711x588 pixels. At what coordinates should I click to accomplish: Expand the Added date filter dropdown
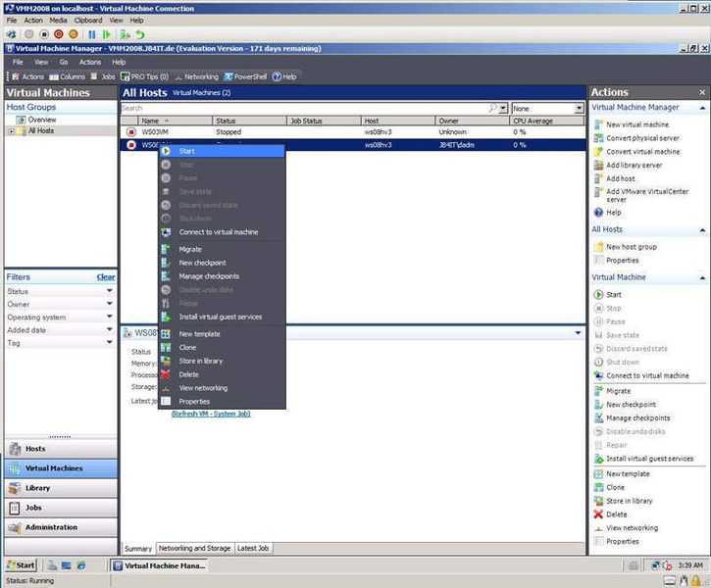109,329
